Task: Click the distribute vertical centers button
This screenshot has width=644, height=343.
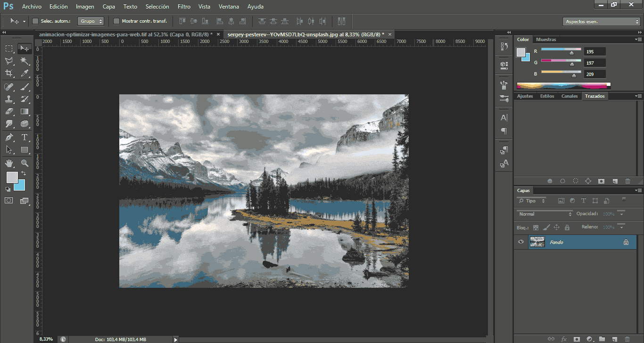Action: (273, 21)
